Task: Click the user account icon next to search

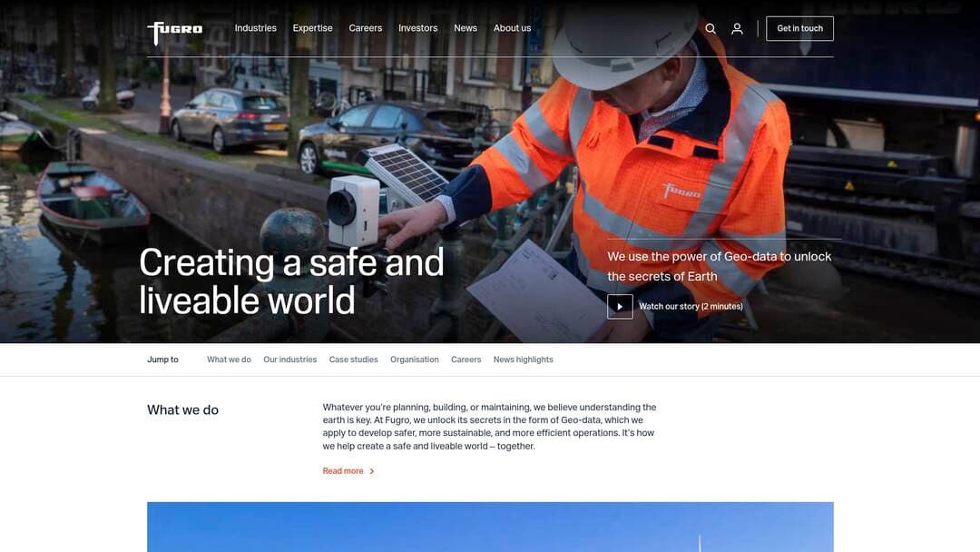Action: [x=737, y=28]
